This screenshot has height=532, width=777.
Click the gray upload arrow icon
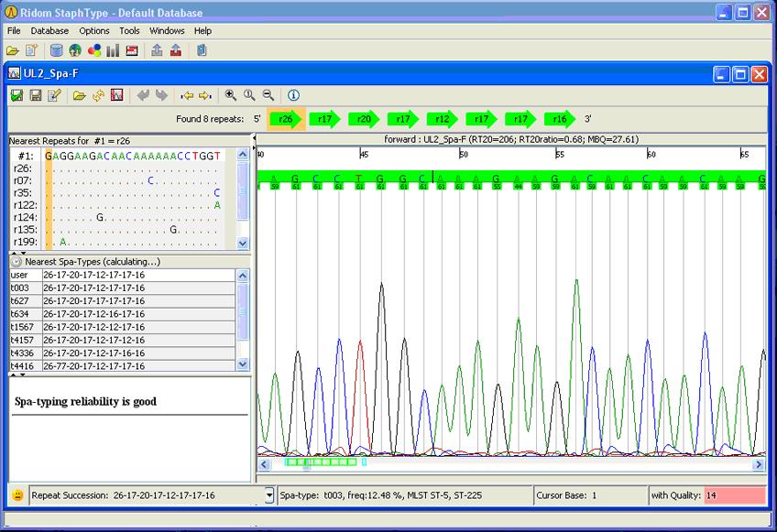[157, 50]
